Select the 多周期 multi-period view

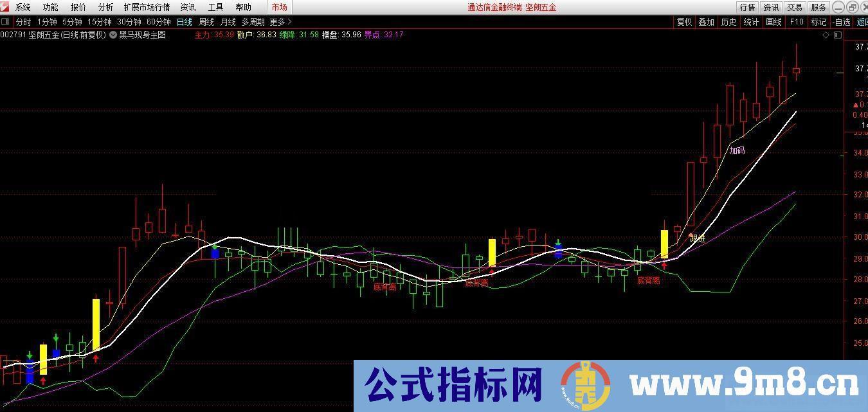[253, 22]
